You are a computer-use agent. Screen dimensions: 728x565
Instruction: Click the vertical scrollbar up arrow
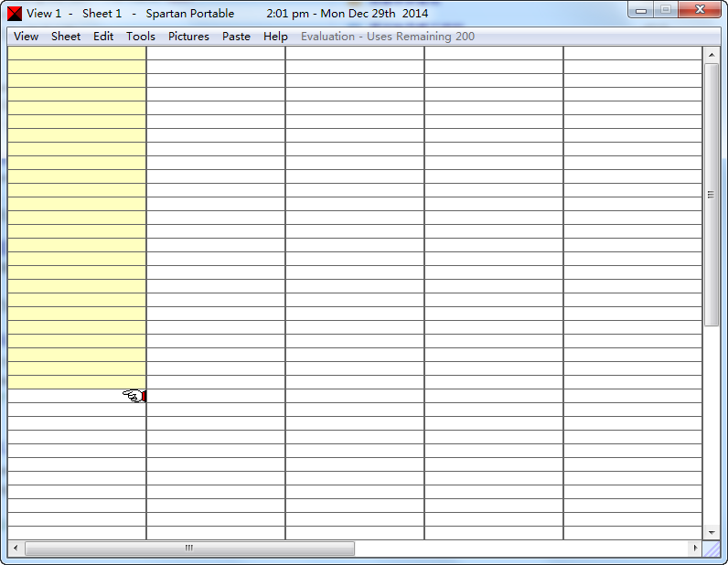click(712, 55)
